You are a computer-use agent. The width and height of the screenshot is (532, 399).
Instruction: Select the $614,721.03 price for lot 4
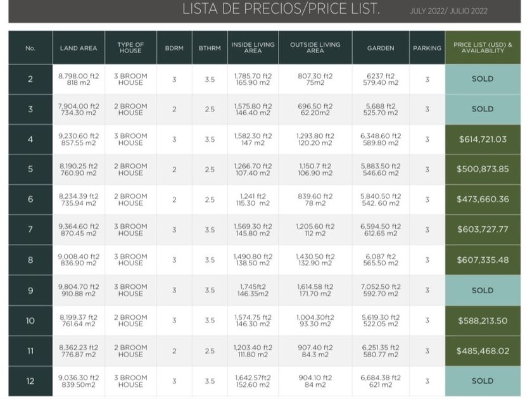483,139
